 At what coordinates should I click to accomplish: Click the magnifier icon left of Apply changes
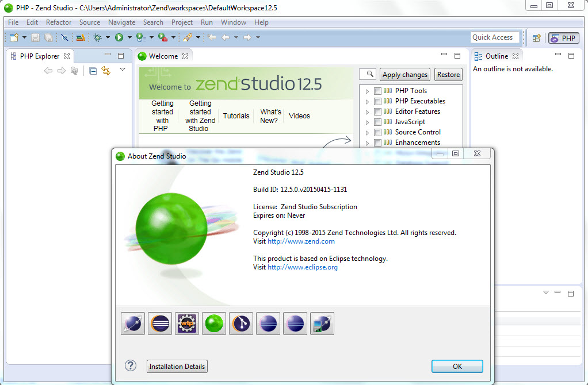[370, 74]
